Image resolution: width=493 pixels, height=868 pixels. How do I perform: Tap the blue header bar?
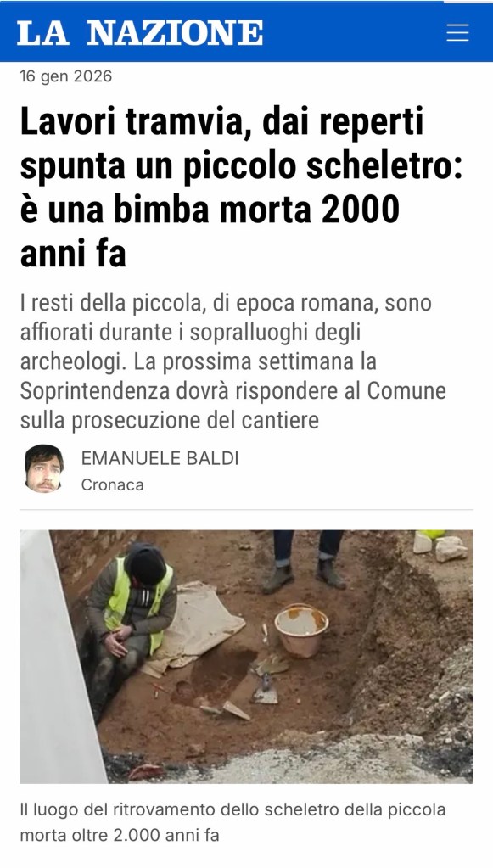(x=246, y=31)
